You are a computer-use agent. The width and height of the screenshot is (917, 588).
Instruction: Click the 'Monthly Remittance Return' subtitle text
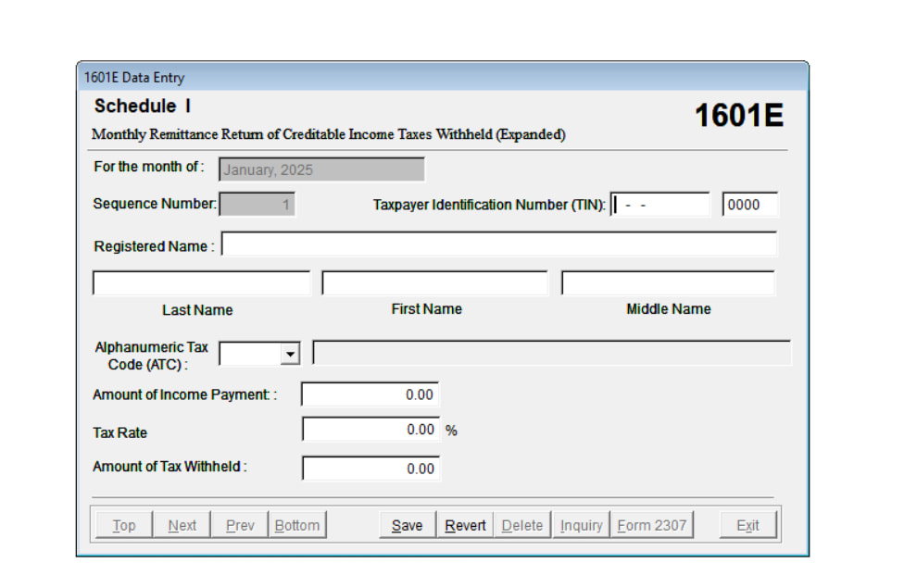pos(329,134)
